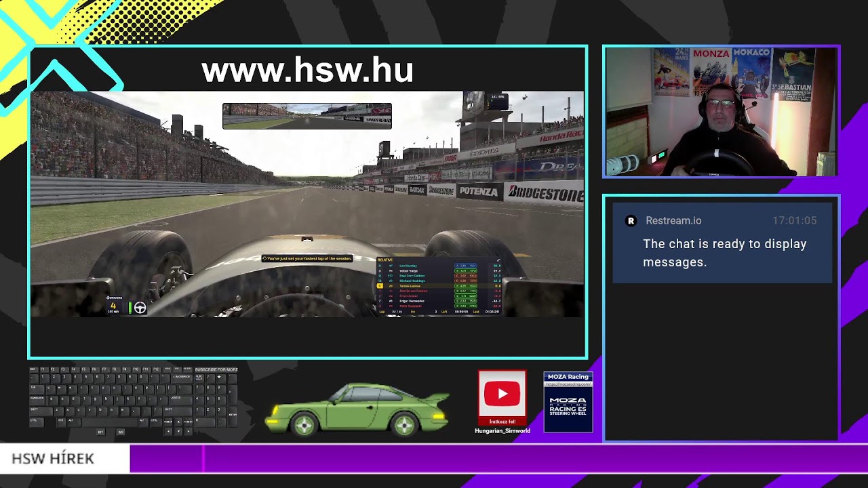
Task: Click the expand icon on Relative panel
Action: click(498, 260)
